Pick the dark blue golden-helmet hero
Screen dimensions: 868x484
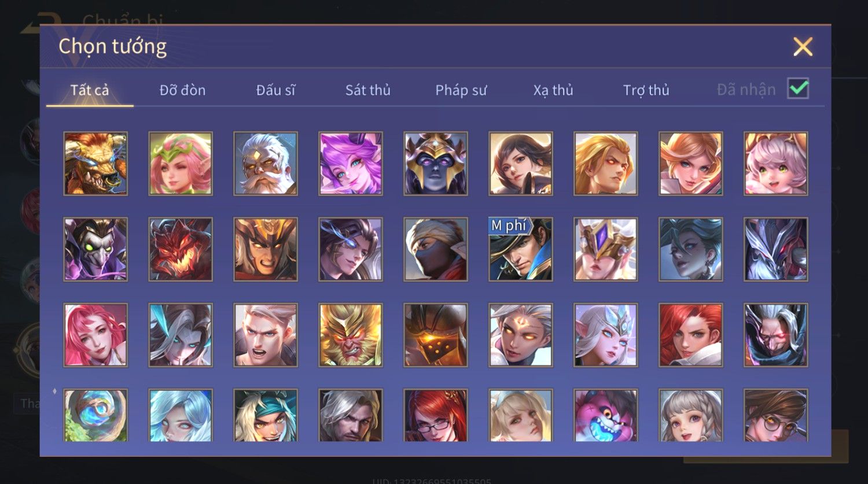point(436,164)
